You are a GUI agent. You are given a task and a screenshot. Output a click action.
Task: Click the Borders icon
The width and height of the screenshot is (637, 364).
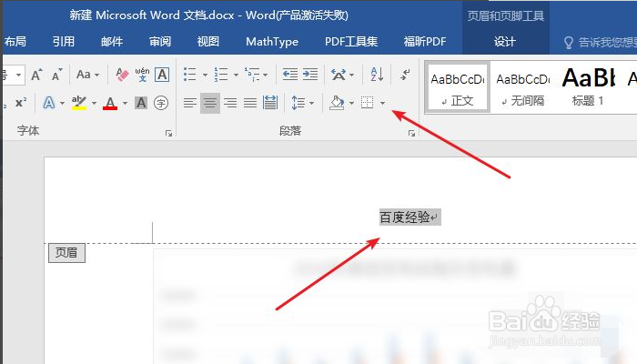tap(368, 103)
